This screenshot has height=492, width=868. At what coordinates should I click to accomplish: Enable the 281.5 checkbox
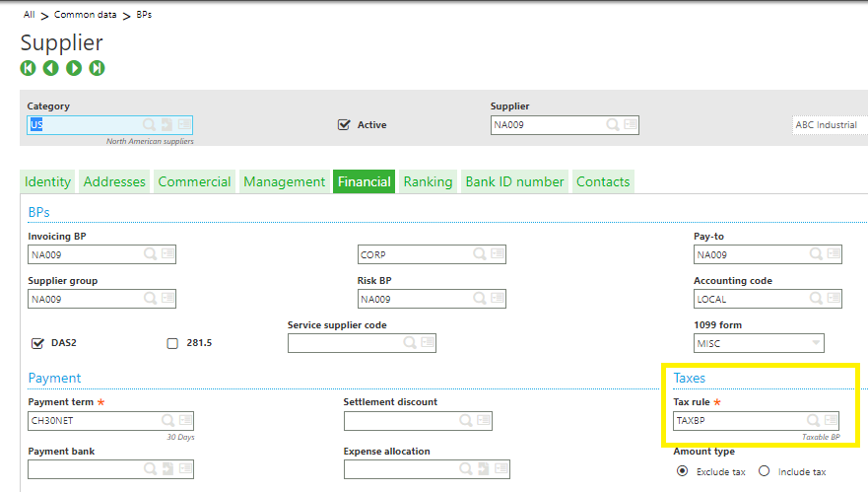pos(172,343)
